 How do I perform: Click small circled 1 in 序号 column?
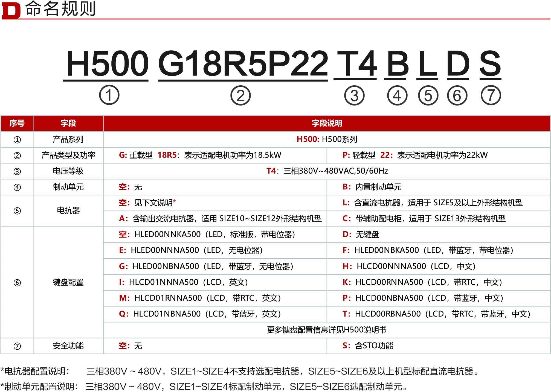(x=17, y=140)
